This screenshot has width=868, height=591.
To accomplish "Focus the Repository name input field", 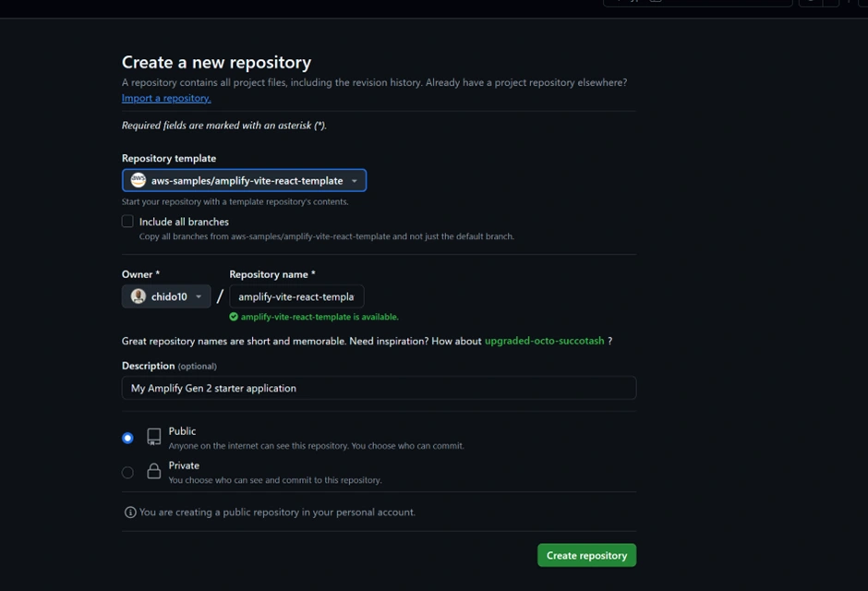I will pos(296,296).
